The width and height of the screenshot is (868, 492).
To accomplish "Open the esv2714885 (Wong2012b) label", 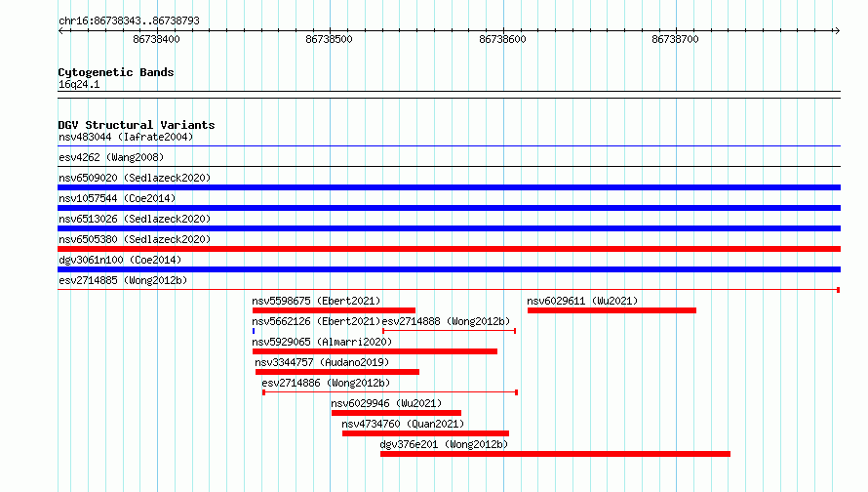I will (x=123, y=280).
